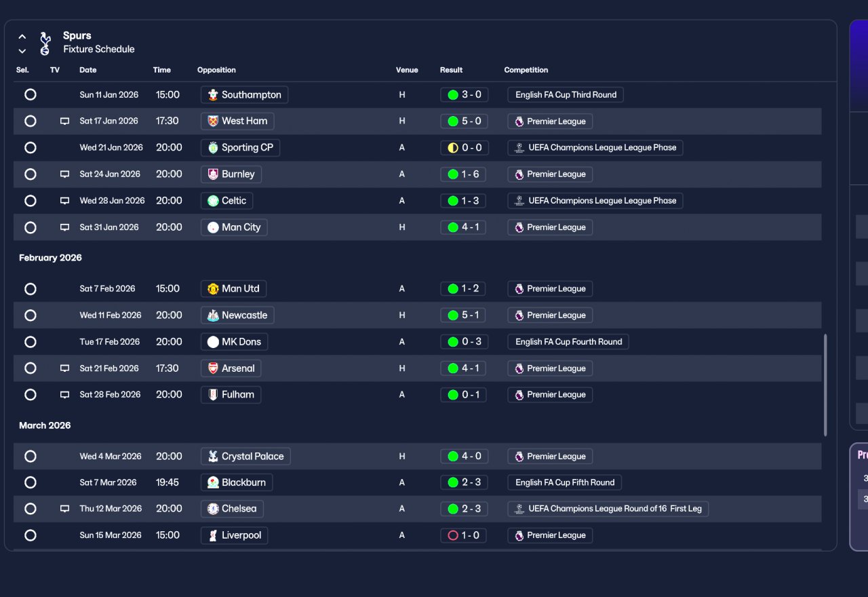Click the Blackburn club badge
Viewport: 868px width, 597px height.
tap(213, 482)
